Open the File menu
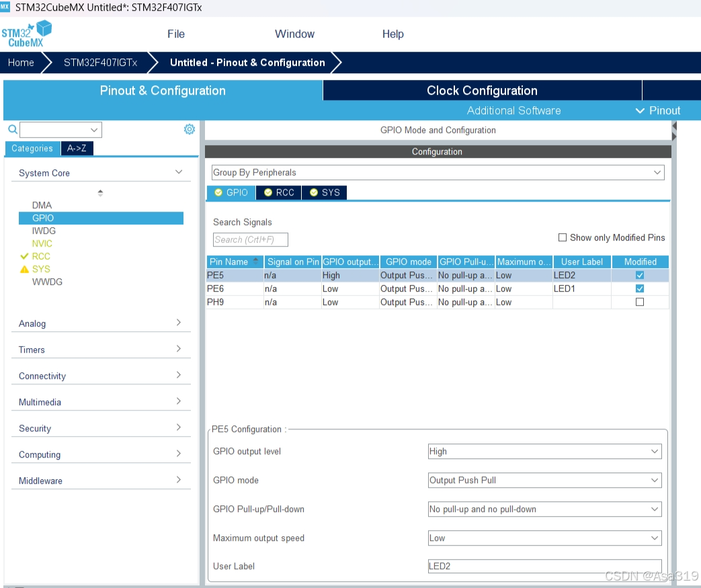 (176, 34)
